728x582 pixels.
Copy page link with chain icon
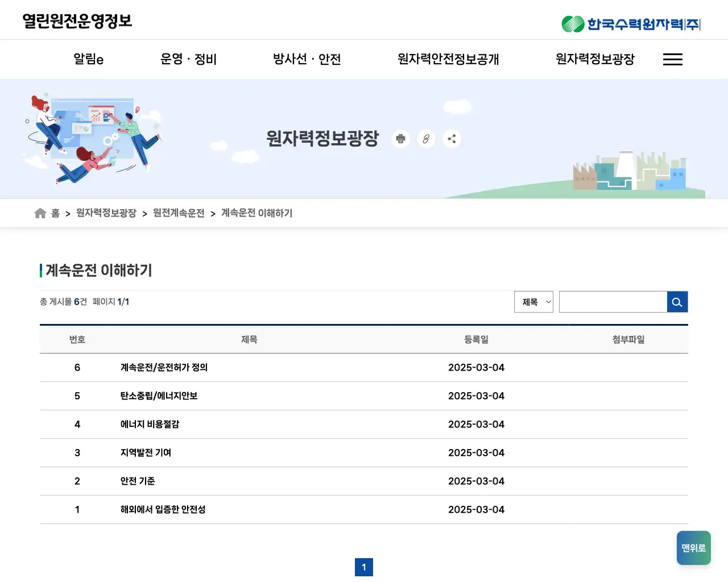[426, 139]
